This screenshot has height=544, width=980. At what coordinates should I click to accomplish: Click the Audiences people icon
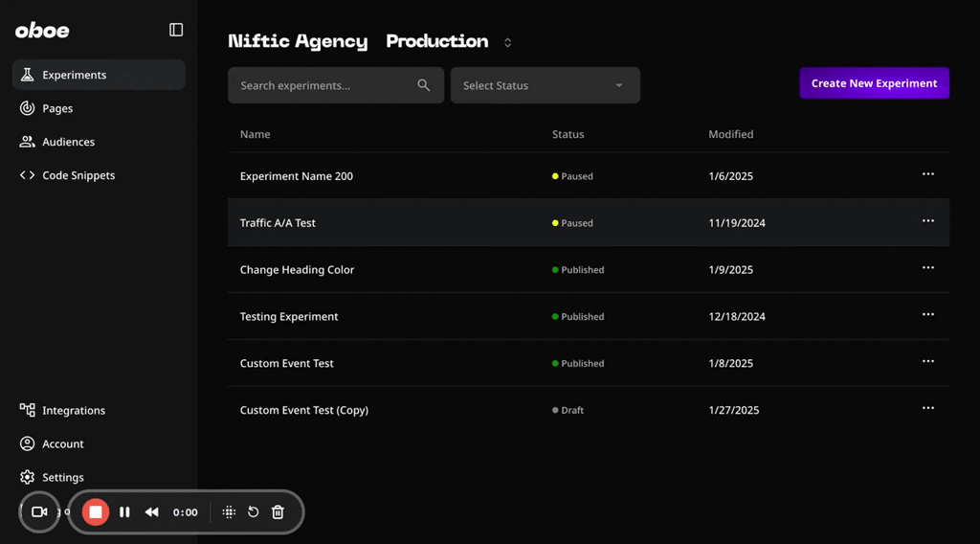pyautogui.click(x=27, y=142)
